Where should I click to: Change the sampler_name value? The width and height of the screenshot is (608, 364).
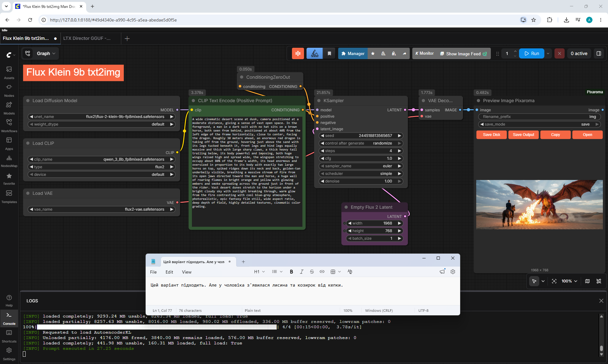click(361, 166)
